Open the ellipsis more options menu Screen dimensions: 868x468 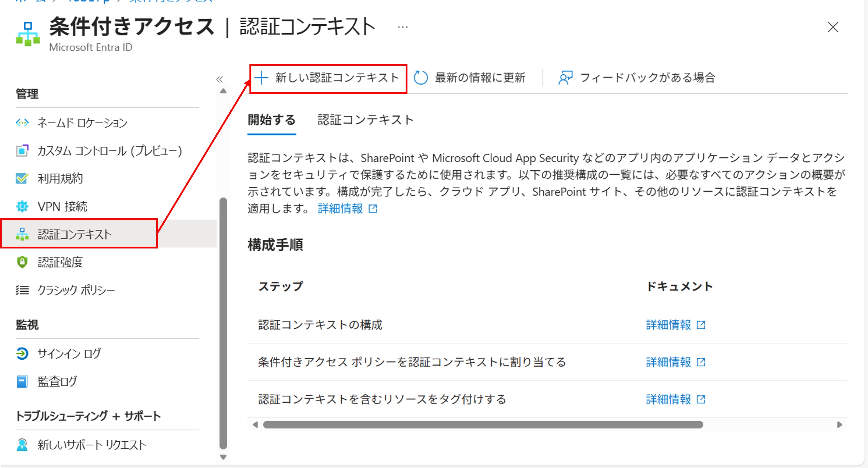coord(403,27)
